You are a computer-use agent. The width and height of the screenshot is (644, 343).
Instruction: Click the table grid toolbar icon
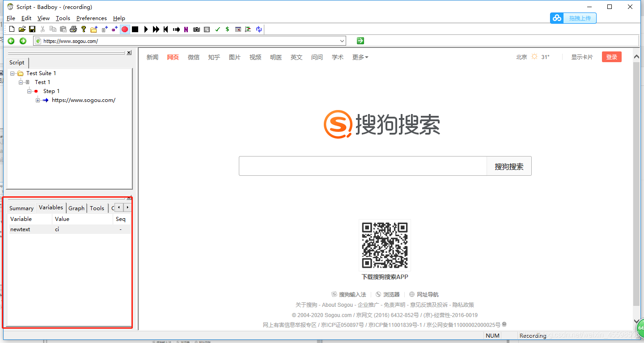click(238, 29)
